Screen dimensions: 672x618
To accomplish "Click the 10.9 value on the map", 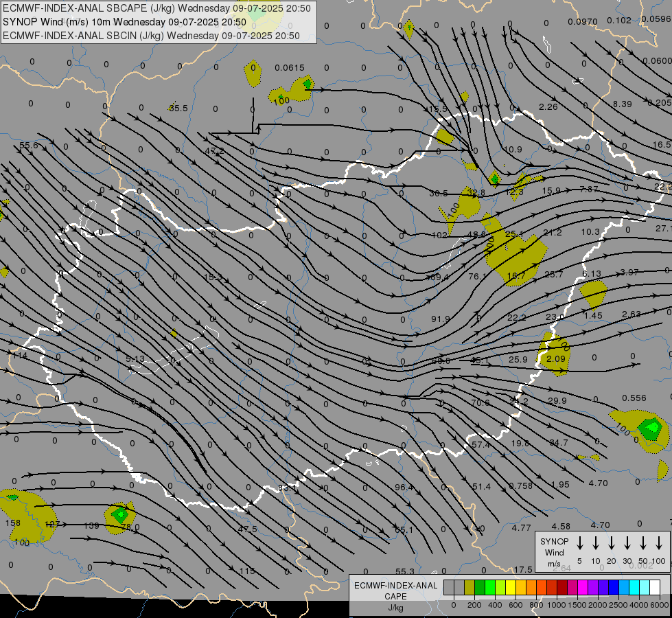I will pyautogui.click(x=513, y=149).
